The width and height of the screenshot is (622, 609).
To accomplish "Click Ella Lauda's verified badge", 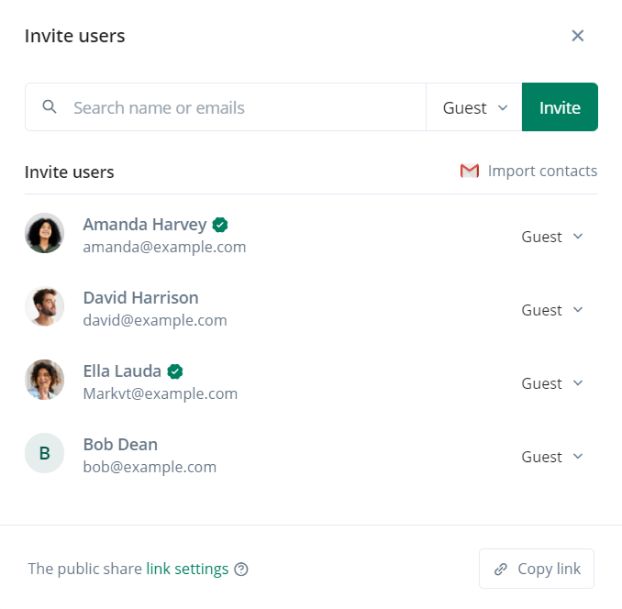I will click(x=176, y=371).
